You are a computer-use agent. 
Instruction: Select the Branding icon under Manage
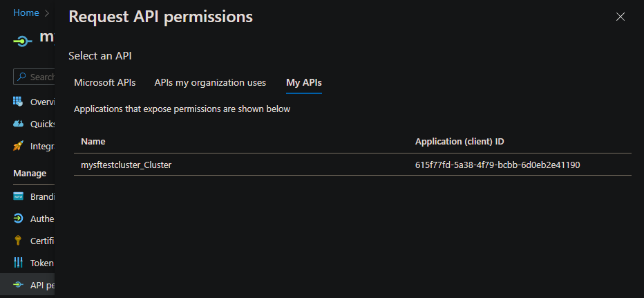(19, 196)
